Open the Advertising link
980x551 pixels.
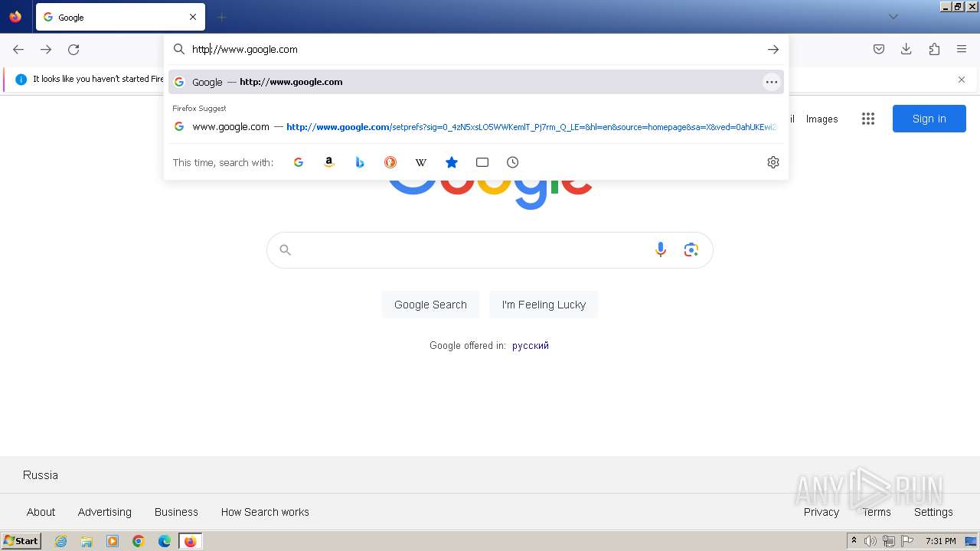[105, 512]
